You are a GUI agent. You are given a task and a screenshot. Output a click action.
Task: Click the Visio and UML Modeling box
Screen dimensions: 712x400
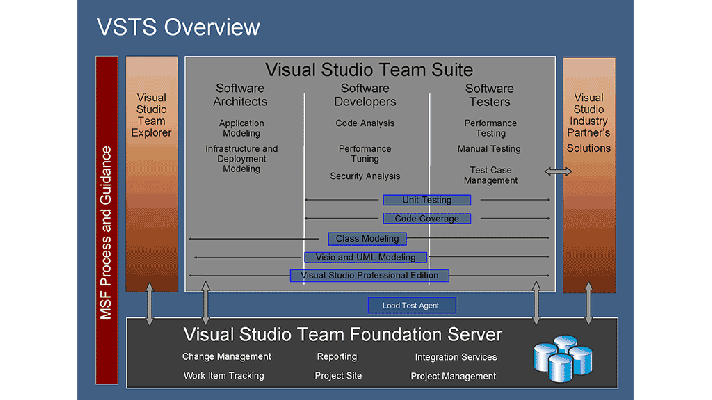[366, 257]
